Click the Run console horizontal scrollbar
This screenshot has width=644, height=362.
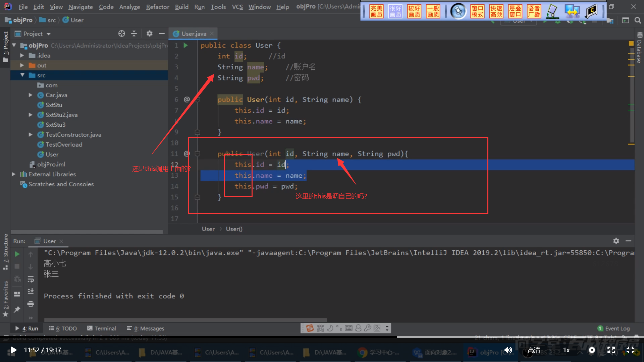pos(185,320)
